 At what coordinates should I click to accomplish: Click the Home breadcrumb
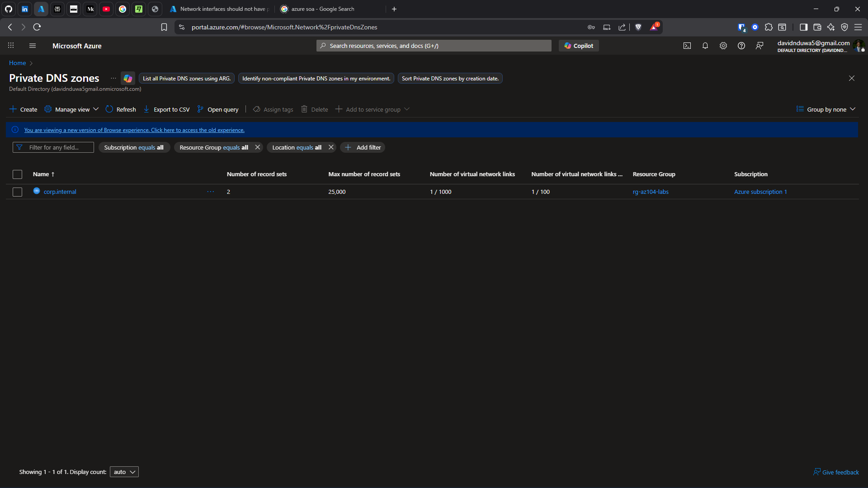pyautogui.click(x=18, y=63)
